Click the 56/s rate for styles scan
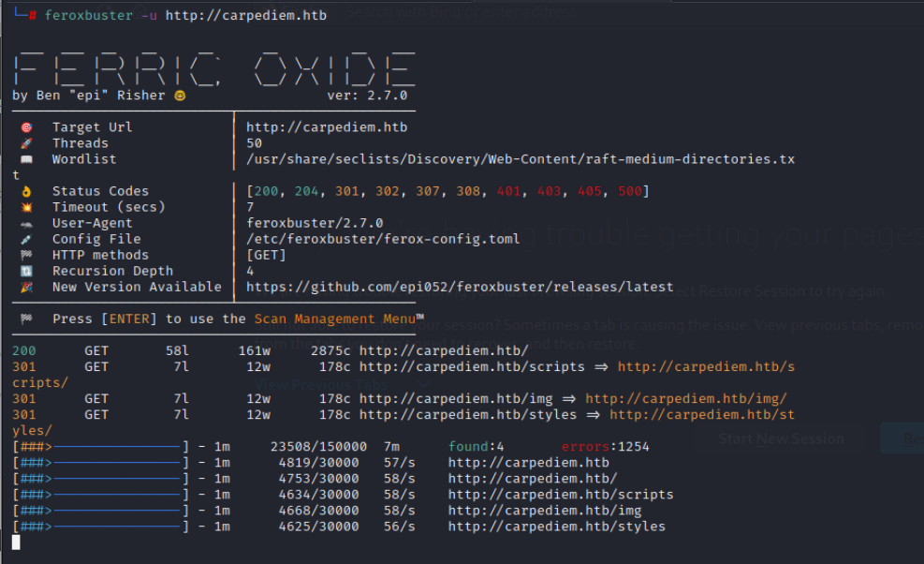The width and height of the screenshot is (924, 564). (400, 527)
